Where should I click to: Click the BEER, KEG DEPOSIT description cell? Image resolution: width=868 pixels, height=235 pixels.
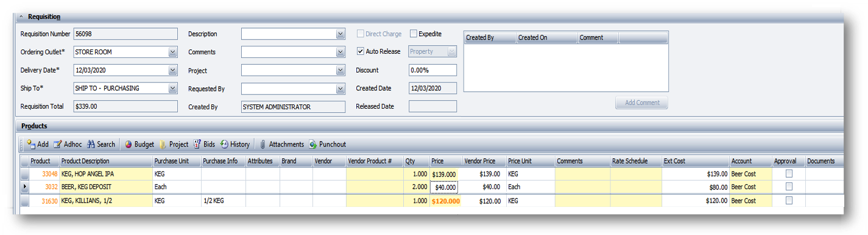(106, 187)
